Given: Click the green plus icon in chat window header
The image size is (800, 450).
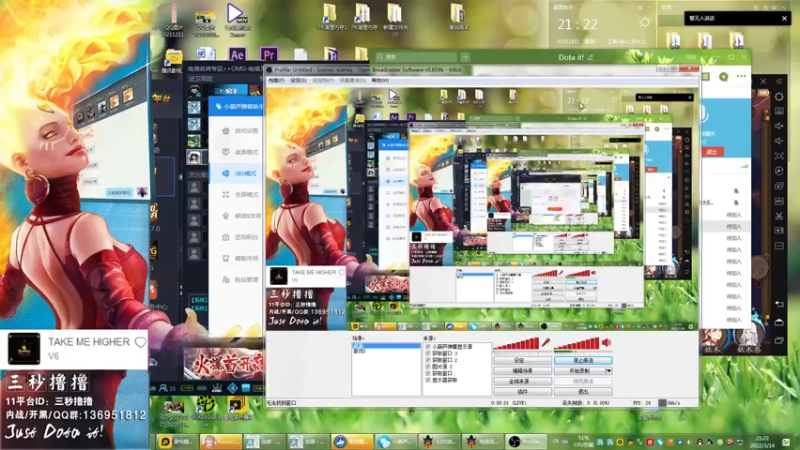Looking at the screenshot, I should [723, 77].
